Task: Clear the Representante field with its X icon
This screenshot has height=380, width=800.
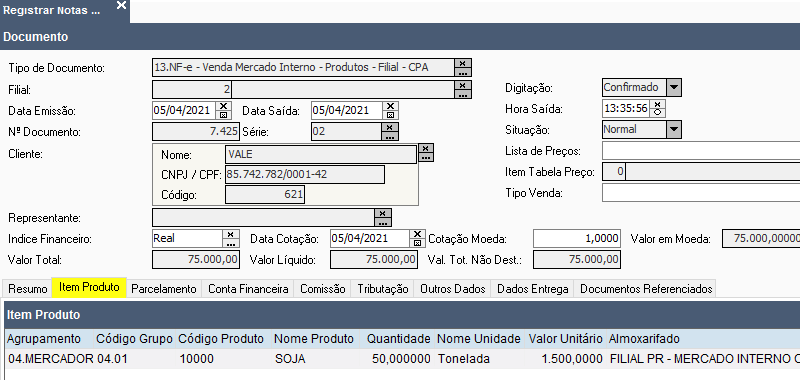Action: [383, 213]
